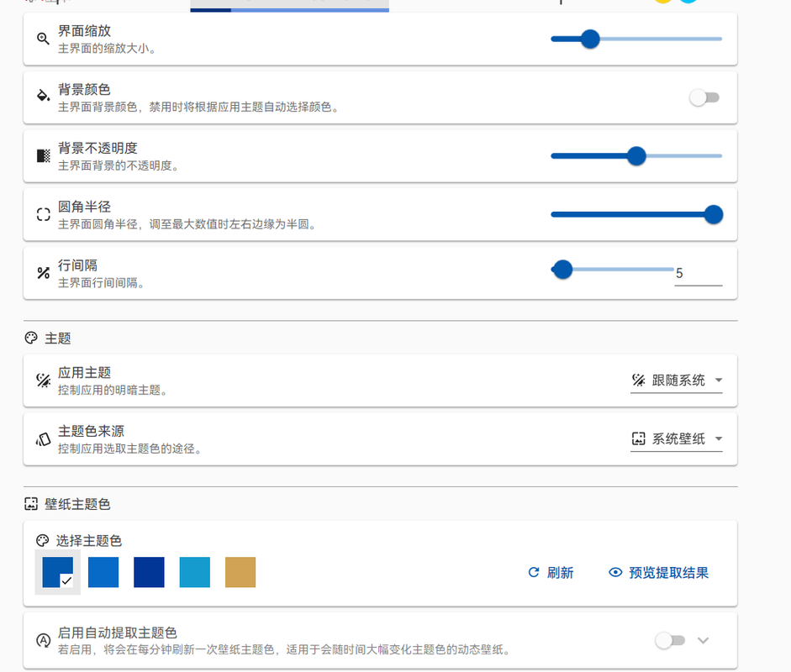Open the 应用主题 跟随系统 dropdown
Screen dimensions: 791x672
[676, 381]
